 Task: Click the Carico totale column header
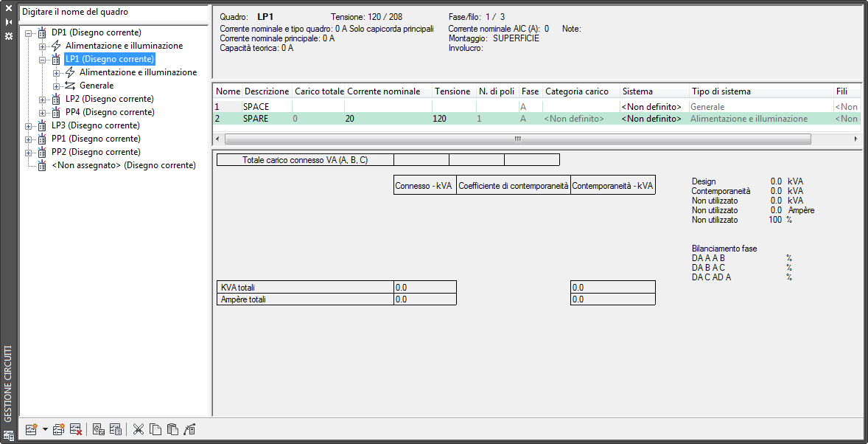(x=318, y=91)
